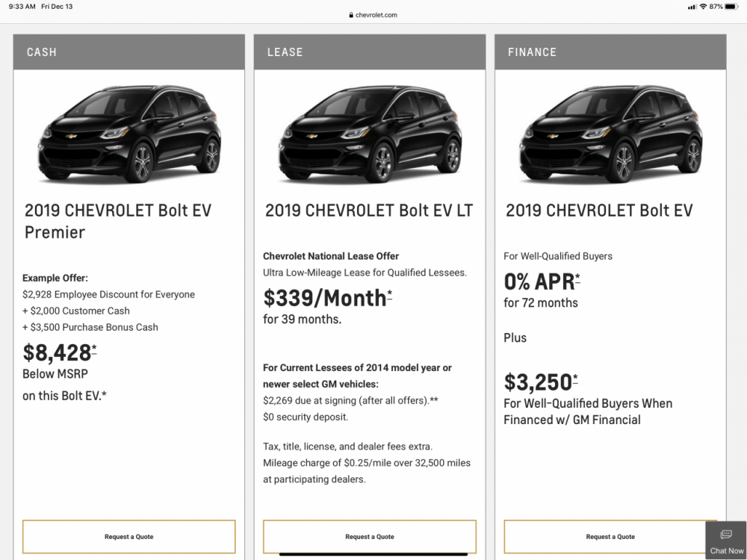This screenshot has height=560, width=747.
Task: Tap the finance card Bolt EV image
Action: pyautogui.click(x=610, y=133)
